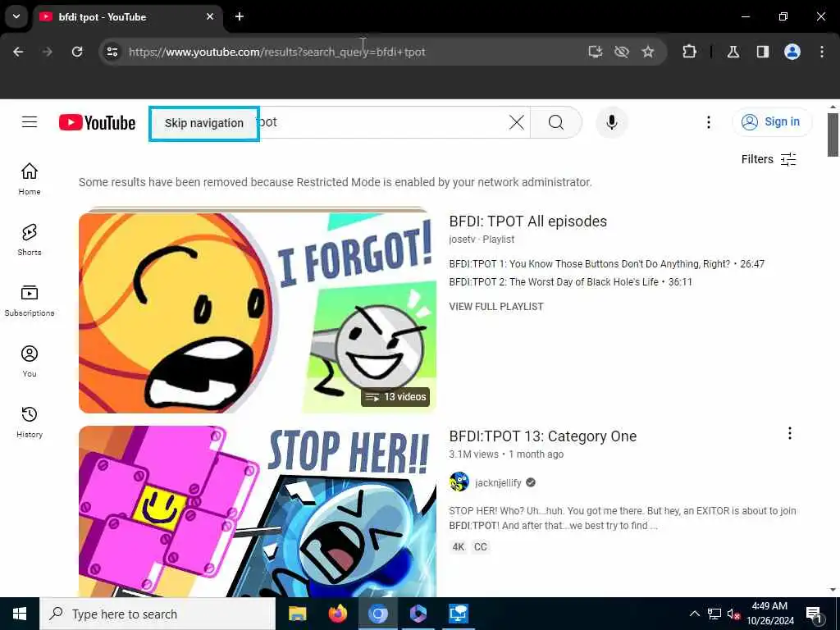The height and width of the screenshot is (630, 840).
Task: Open the YouTube hamburger guide menu
Action: (x=30, y=122)
